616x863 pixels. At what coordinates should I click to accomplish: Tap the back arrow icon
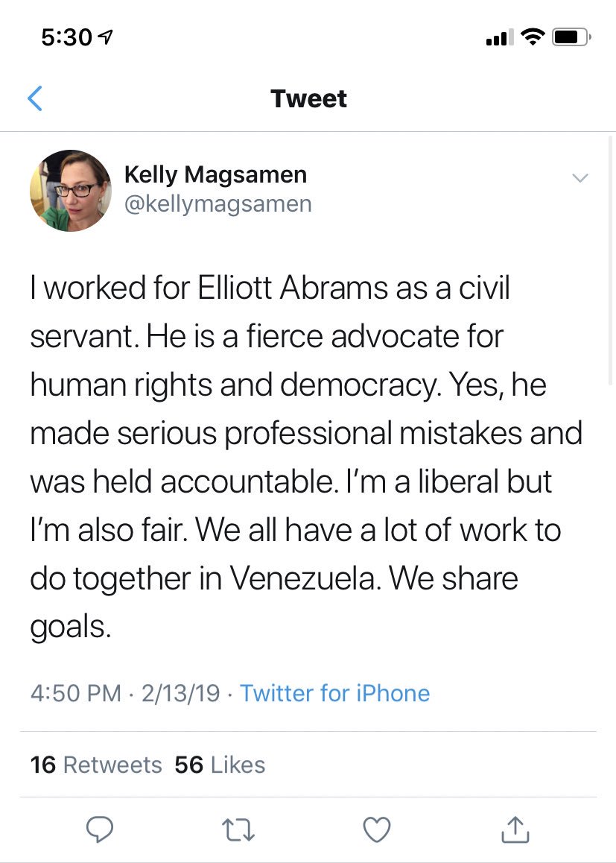coord(34,98)
